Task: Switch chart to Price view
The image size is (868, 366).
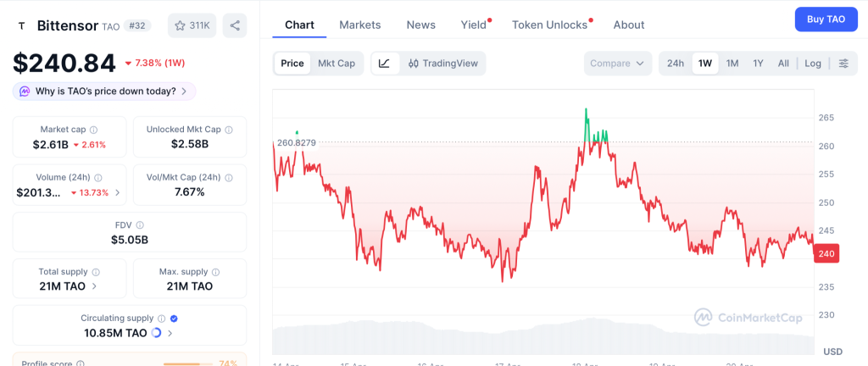Action: click(x=292, y=63)
